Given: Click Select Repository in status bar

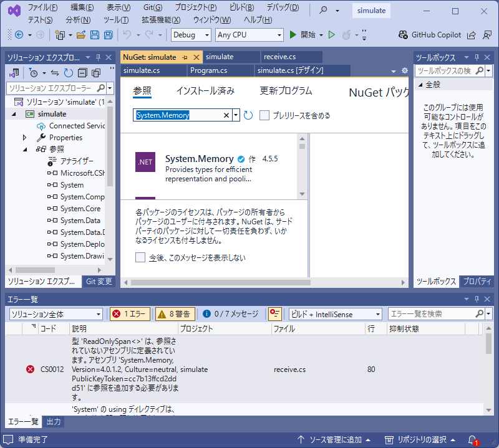Looking at the screenshot, I should (420, 440).
